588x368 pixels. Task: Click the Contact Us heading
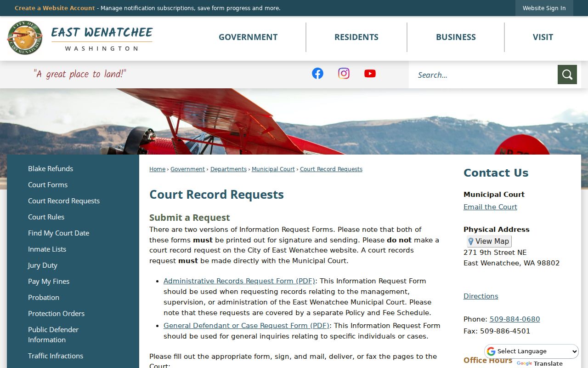(x=496, y=173)
